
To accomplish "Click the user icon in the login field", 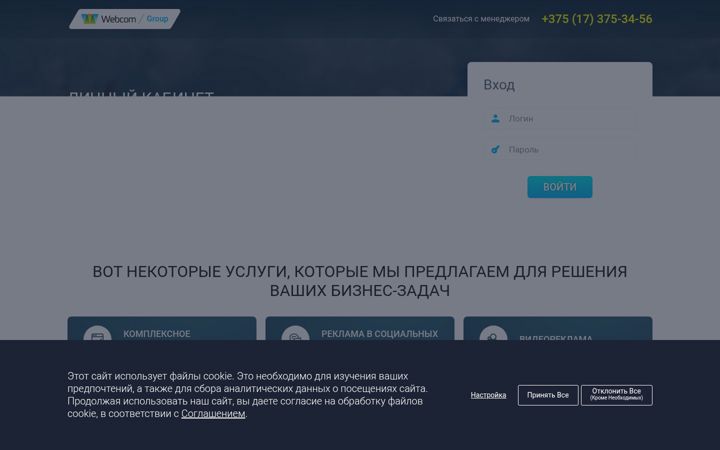I will [x=495, y=118].
